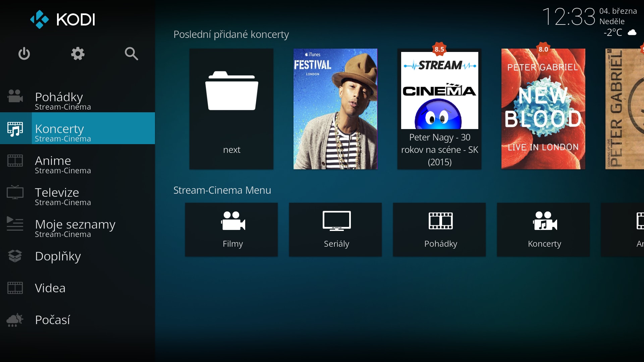Click the power button icon
This screenshot has height=362, width=644.
click(x=24, y=54)
